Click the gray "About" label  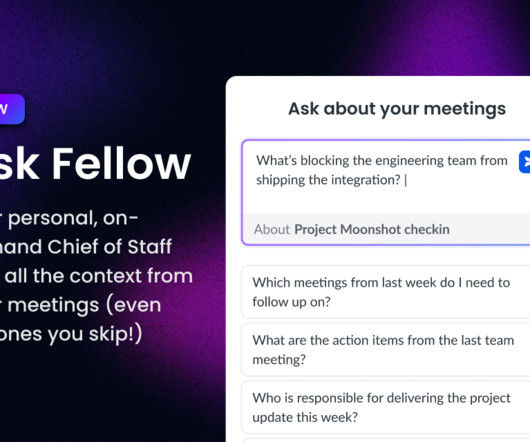pos(272,229)
